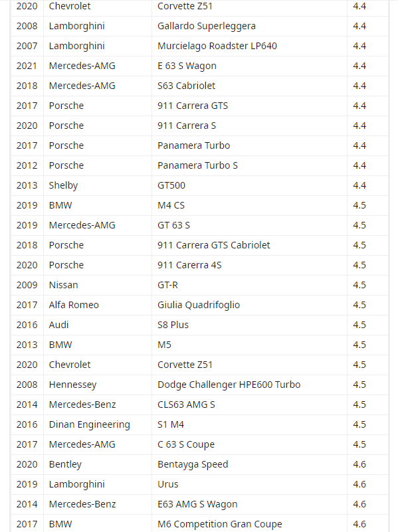Viewport: 398px width, 532px height.
Task: Click the Shelby make cell
Action: pos(98,185)
